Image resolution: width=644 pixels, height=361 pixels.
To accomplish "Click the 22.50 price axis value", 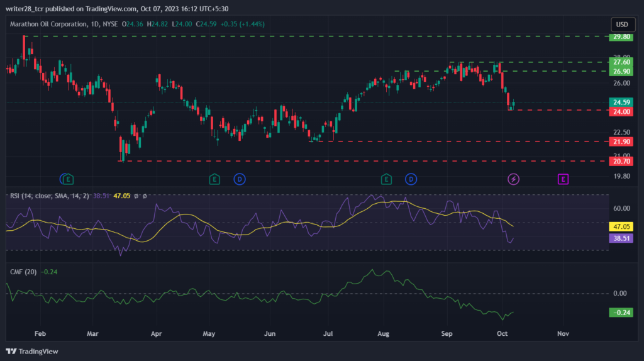I will [x=621, y=132].
